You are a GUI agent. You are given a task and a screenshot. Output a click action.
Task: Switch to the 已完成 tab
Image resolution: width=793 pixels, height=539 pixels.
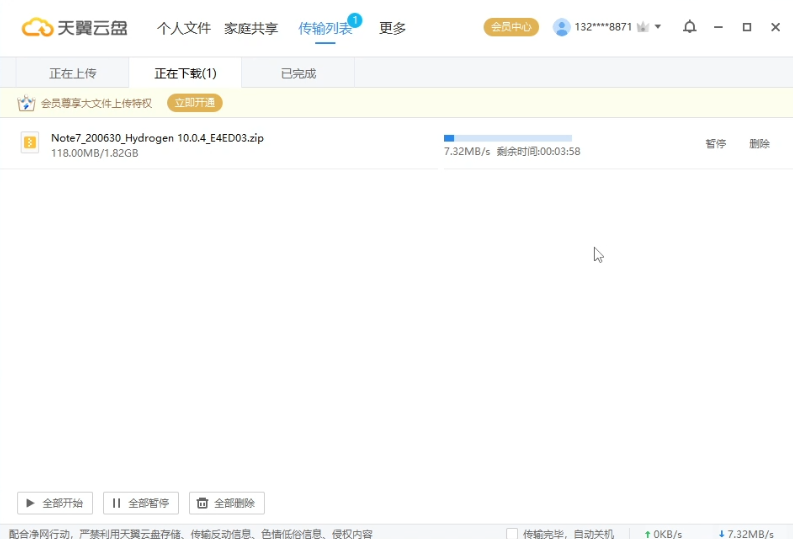click(299, 73)
